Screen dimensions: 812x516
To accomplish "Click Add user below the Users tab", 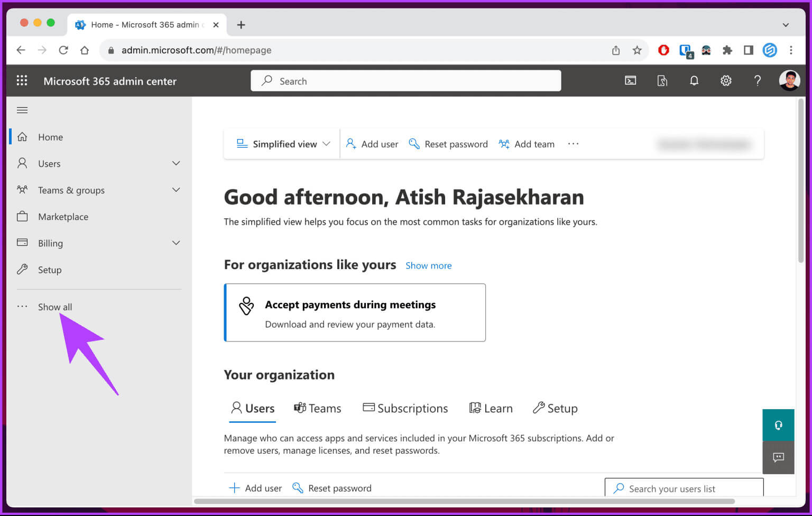I will coord(255,488).
